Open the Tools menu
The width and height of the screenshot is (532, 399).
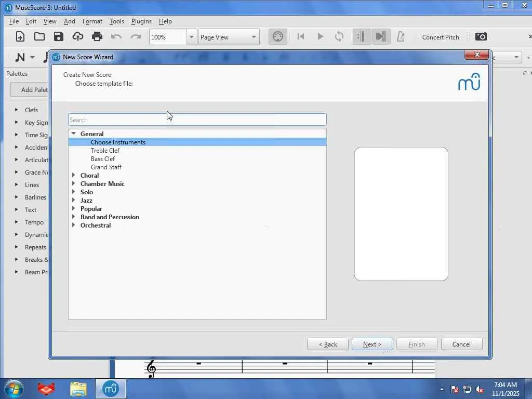[x=117, y=21]
